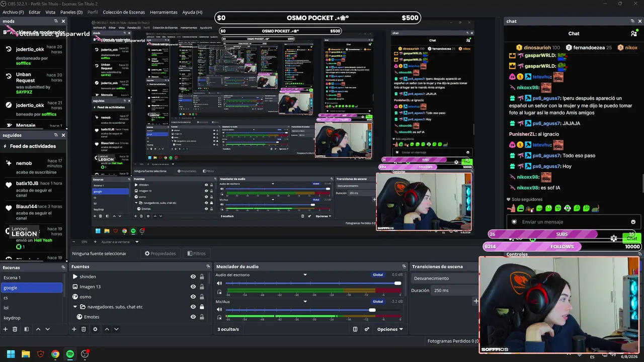Screen dimensions: 644x362
Task: Open chat community users icon
Action: (633, 34)
